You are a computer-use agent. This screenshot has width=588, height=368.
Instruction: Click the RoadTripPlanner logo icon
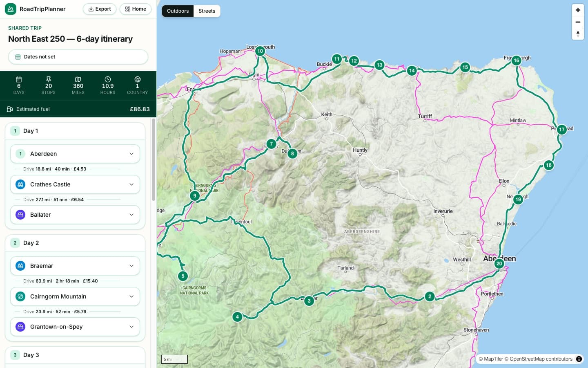(x=11, y=9)
